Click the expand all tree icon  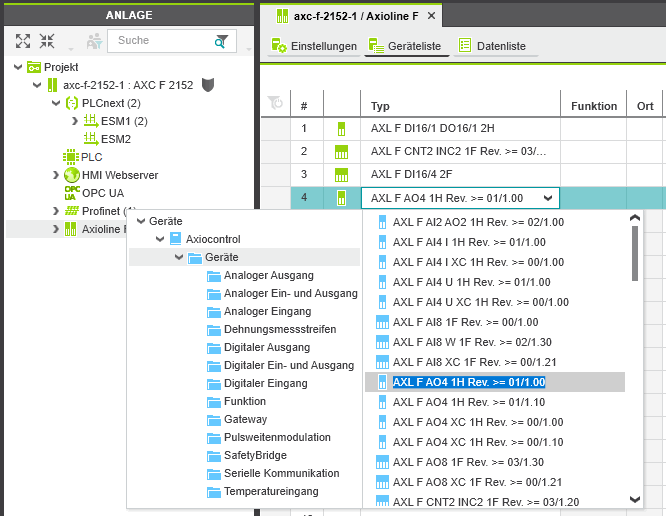pos(23,41)
